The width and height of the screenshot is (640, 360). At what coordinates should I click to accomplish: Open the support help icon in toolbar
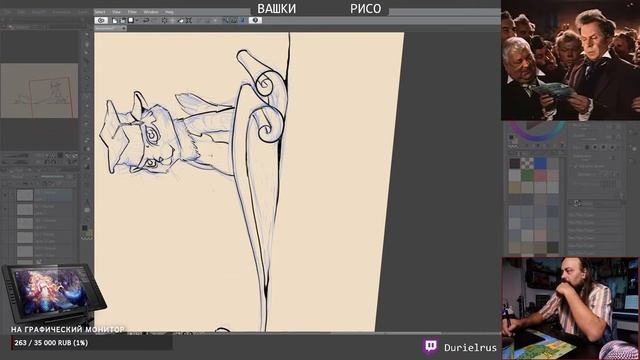256,20
